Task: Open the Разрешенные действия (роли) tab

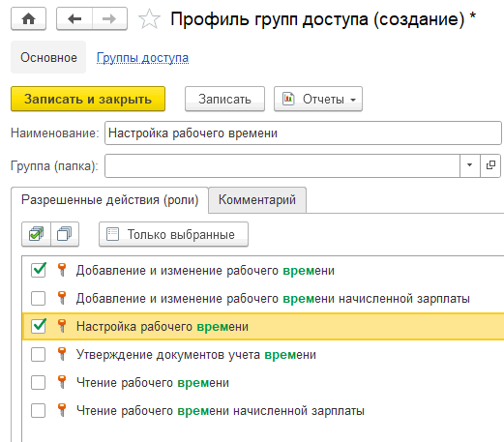Action: pyautogui.click(x=109, y=200)
